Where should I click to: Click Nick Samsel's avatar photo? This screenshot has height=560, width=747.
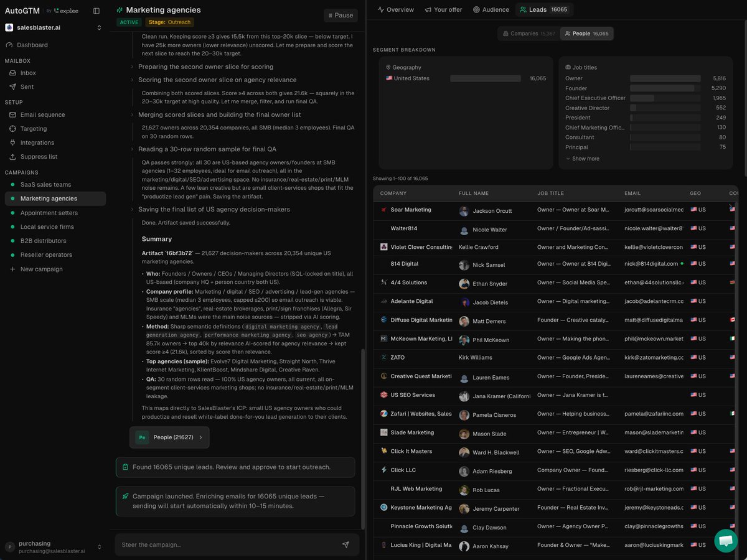(x=464, y=265)
